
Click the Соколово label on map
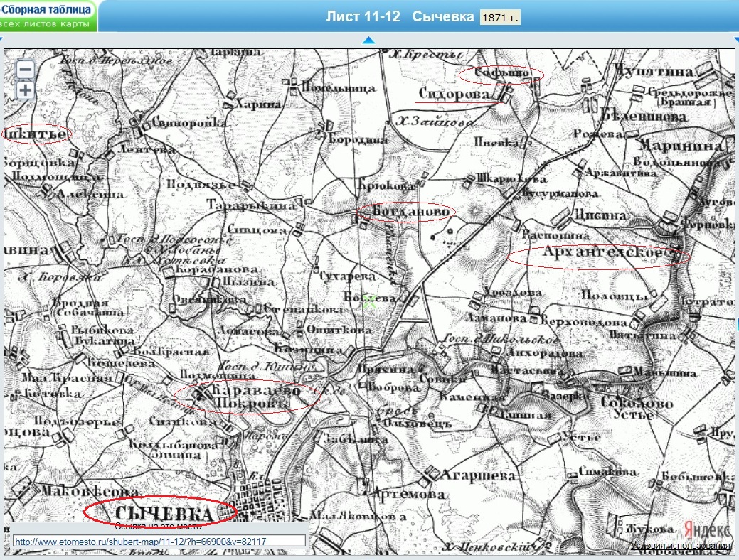(x=637, y=403)
